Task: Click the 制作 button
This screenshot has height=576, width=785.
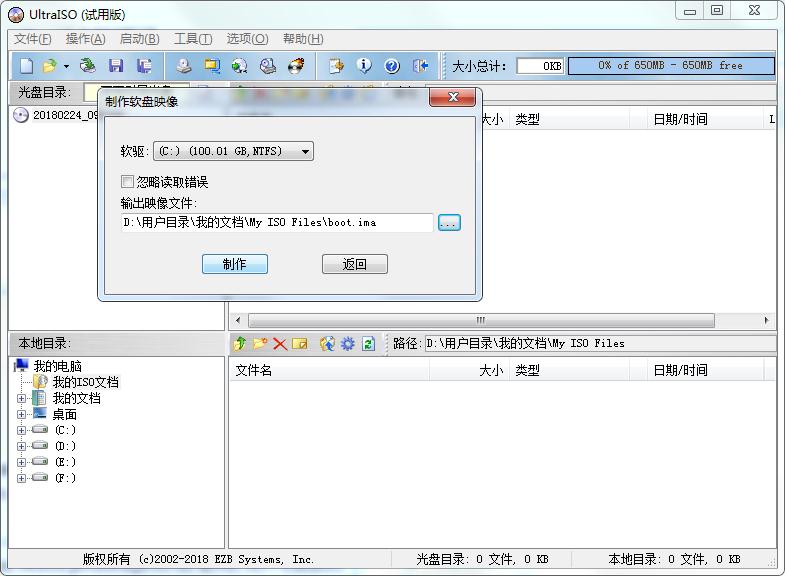Action: (235, 264)
